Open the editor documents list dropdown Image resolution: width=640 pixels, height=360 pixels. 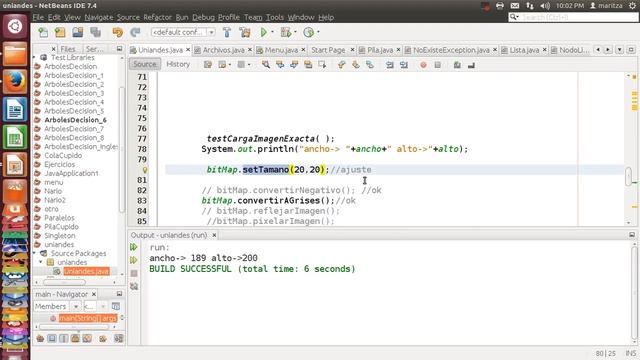coord(620,50)
